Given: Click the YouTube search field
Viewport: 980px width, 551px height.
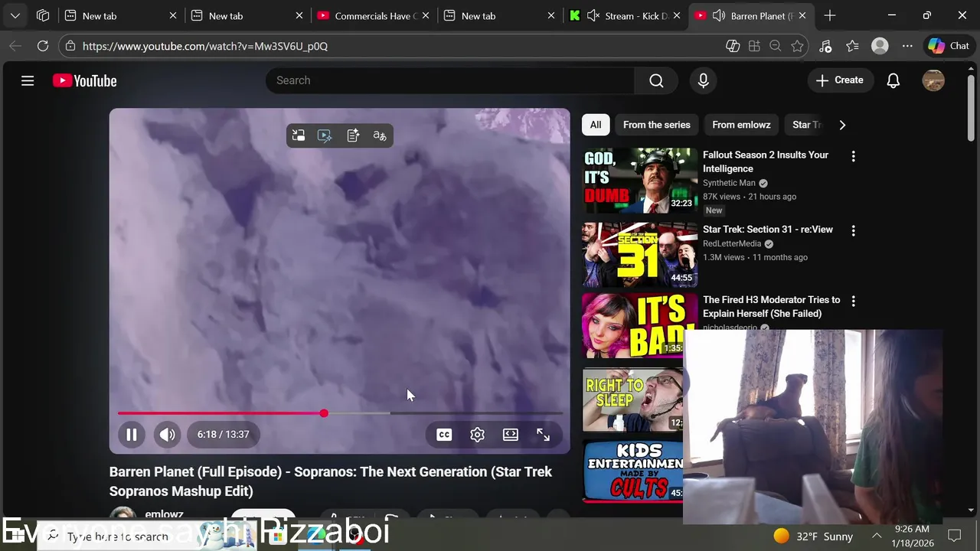Looking at the screenshot, I should pyautogui.click(x=450, y=80).
